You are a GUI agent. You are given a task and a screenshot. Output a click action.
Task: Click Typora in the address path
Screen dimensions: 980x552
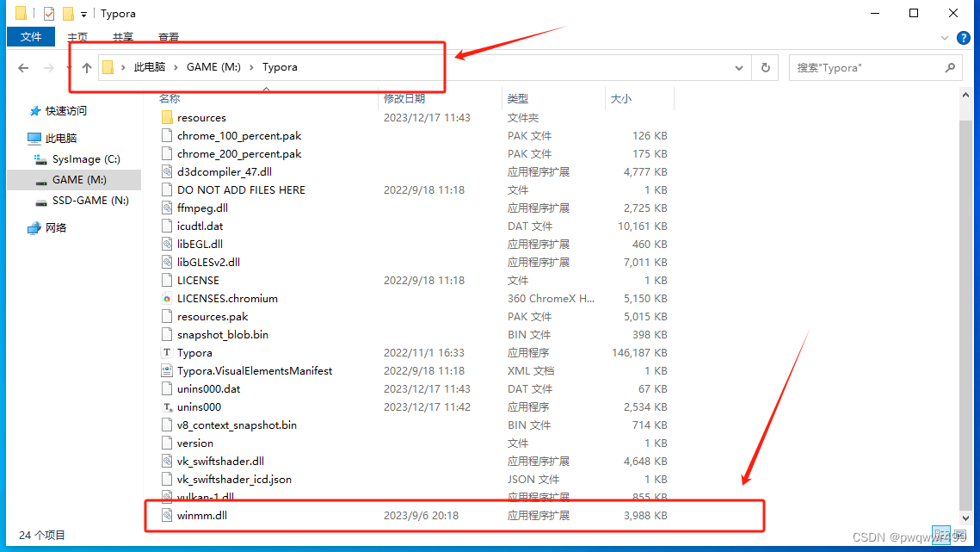coord(280,67)
